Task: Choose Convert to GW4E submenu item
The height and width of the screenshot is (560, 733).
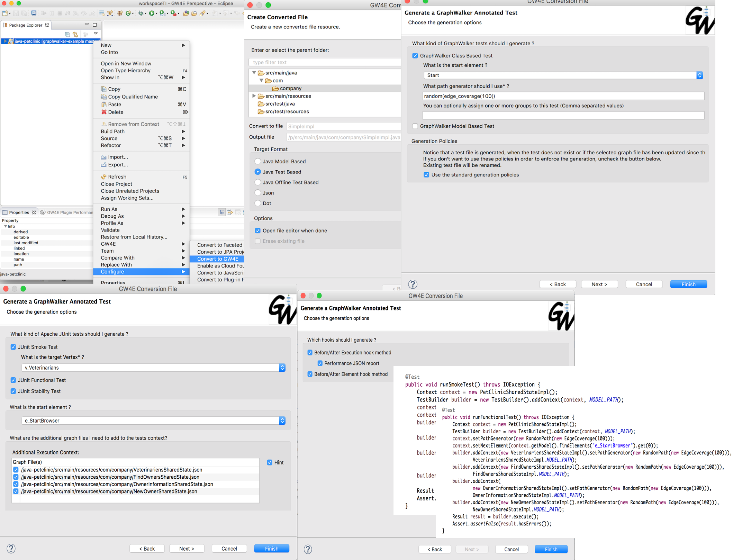Action: point(217,259)
